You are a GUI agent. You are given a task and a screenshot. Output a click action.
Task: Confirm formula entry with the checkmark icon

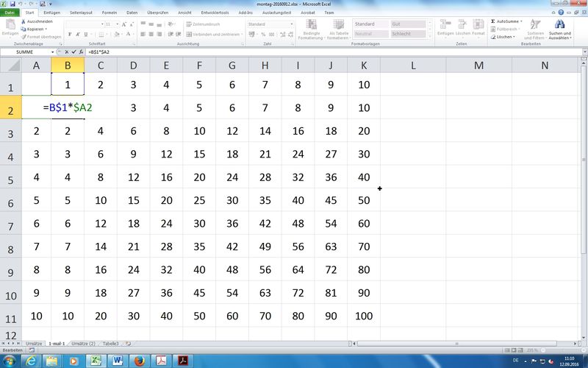[x=73, y=52]
